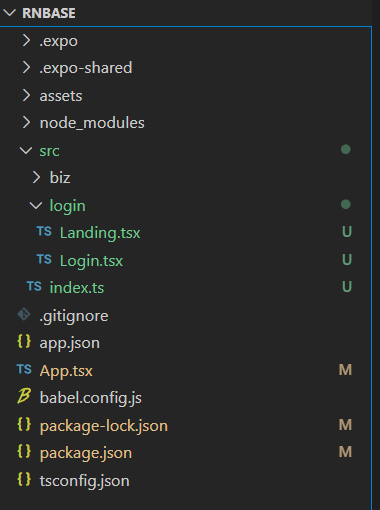Viewport: 380px width, 510px height.
Task: Expand the node_modules folder chevron
Action: click(26, 123)
